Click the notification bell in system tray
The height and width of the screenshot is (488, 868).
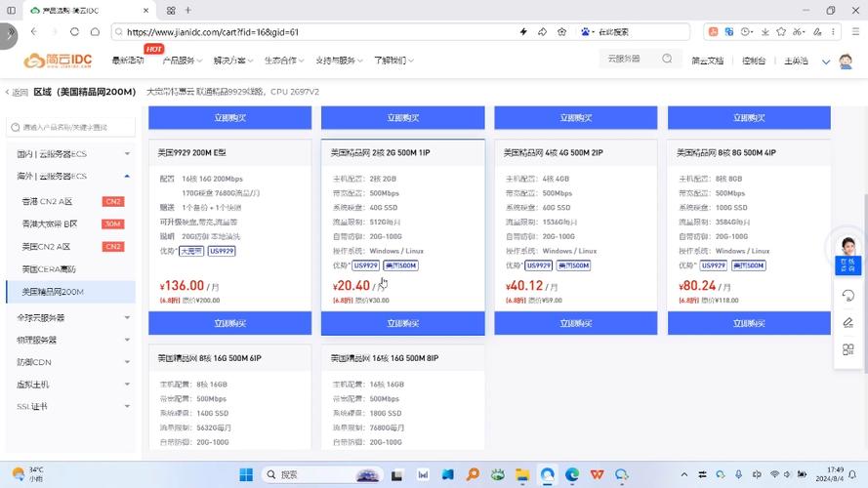[852, 474]
